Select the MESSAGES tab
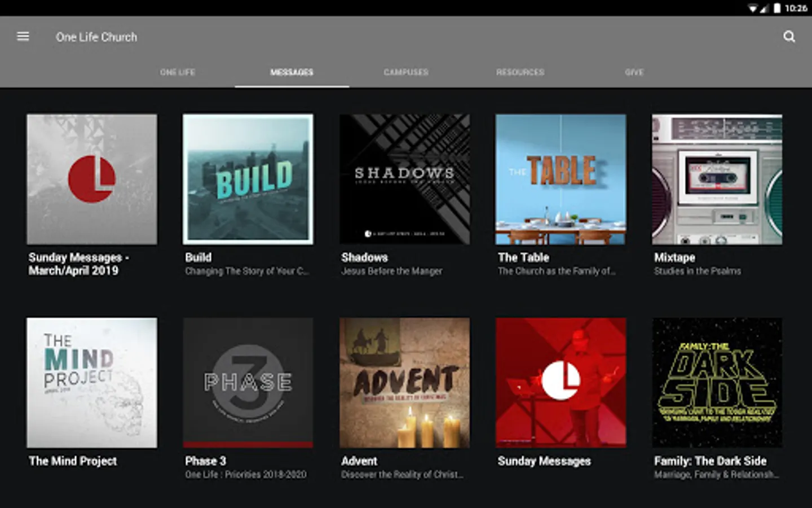Screen dimensions: 812x508 click(292, 72)
